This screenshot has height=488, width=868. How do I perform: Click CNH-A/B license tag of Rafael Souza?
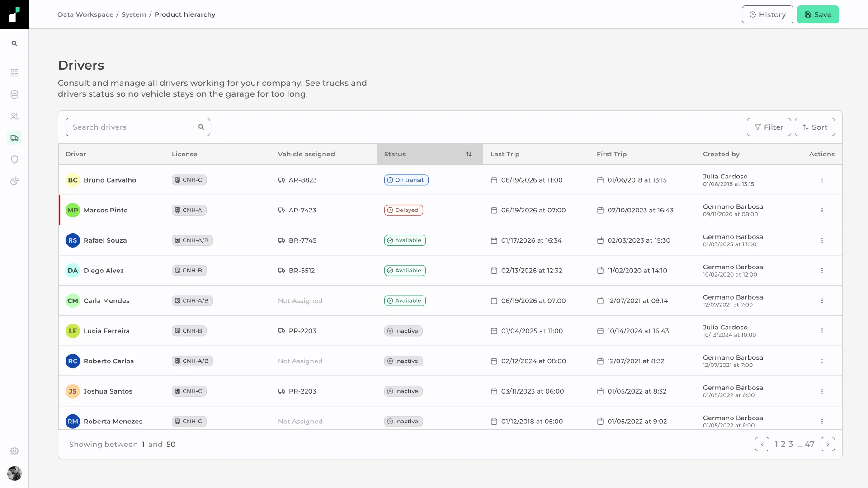pyautogui.click(x=192, y=240)
